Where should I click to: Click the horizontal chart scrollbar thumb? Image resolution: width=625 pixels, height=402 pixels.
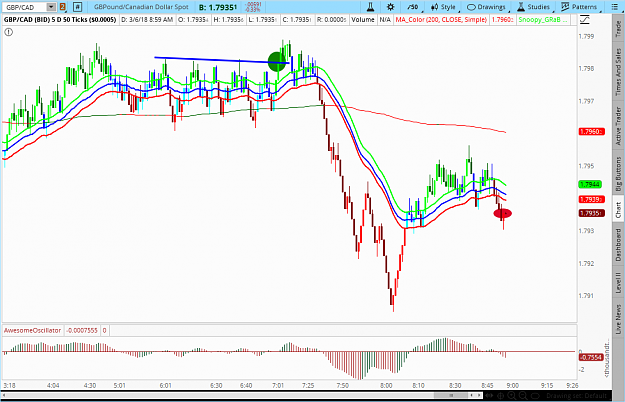(x=451, y=396)
